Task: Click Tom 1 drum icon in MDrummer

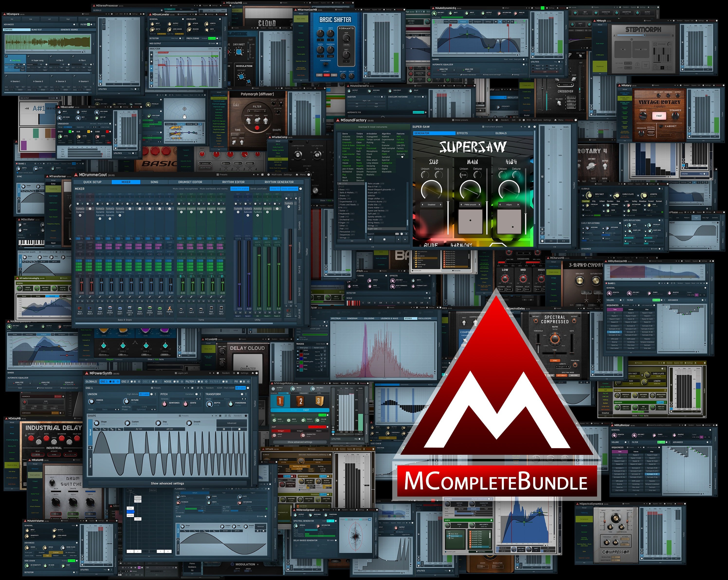Action: (x=181, y=309)
